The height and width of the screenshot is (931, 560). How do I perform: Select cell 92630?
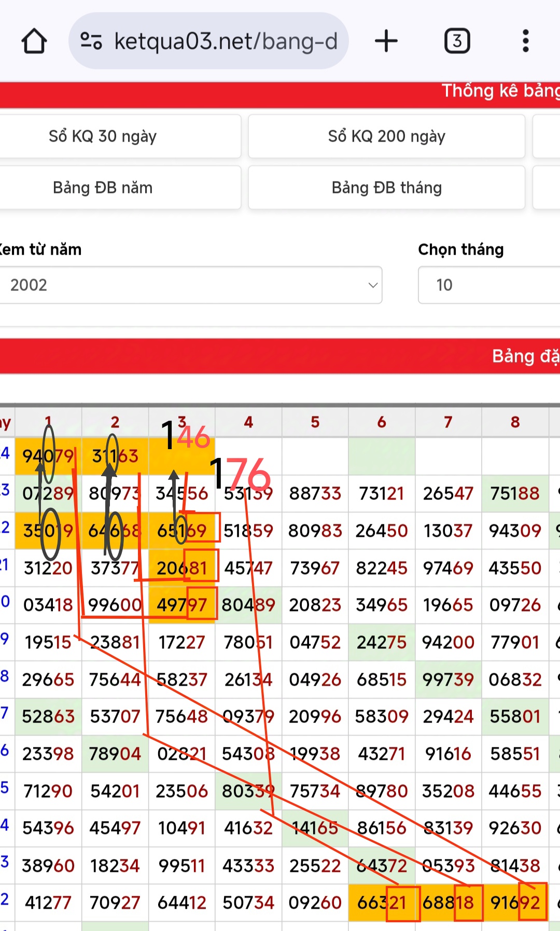[515, 828]
